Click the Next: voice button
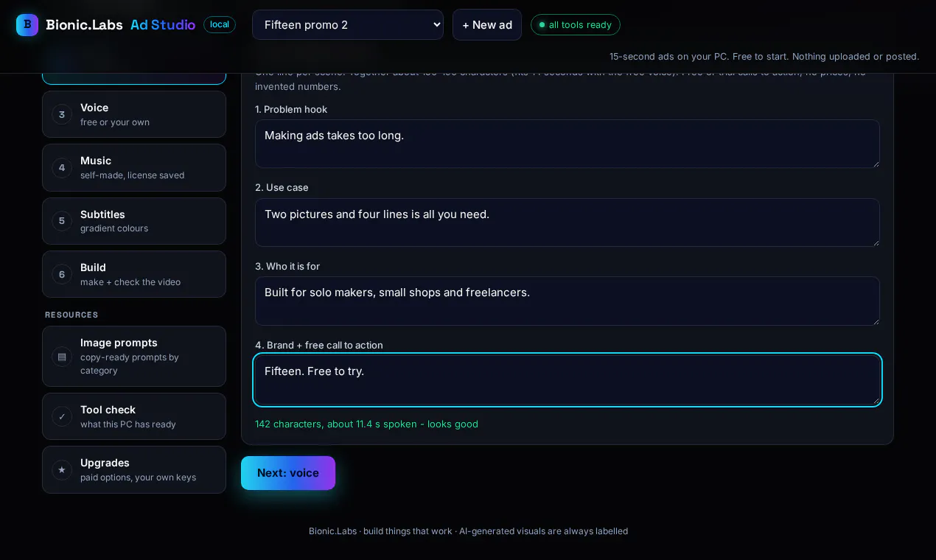The height and width of the screenshot is (560, 936). coord(288,473)
